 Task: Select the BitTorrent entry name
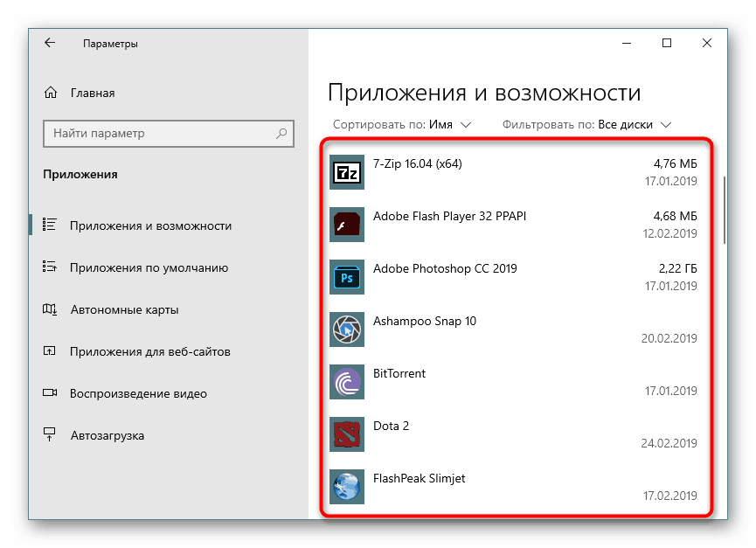399,373
